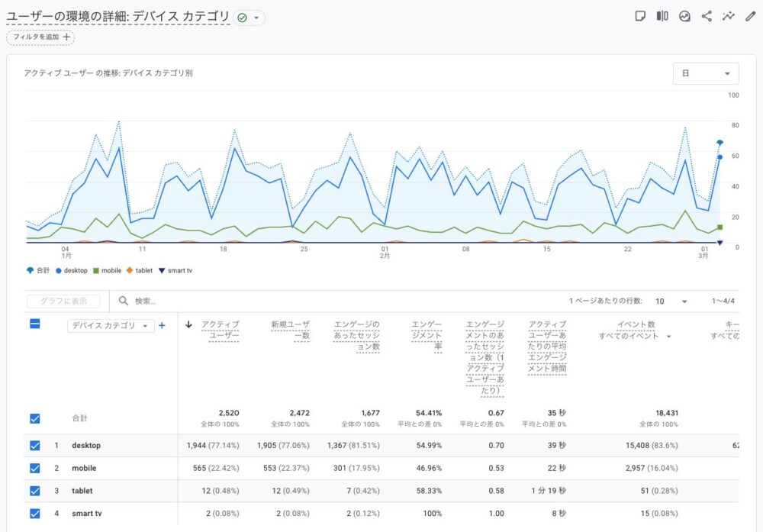The height and width of the screenshot is (532, 763).
Task: Open the sparkline trend insights icon
Action: pos(729,16)
